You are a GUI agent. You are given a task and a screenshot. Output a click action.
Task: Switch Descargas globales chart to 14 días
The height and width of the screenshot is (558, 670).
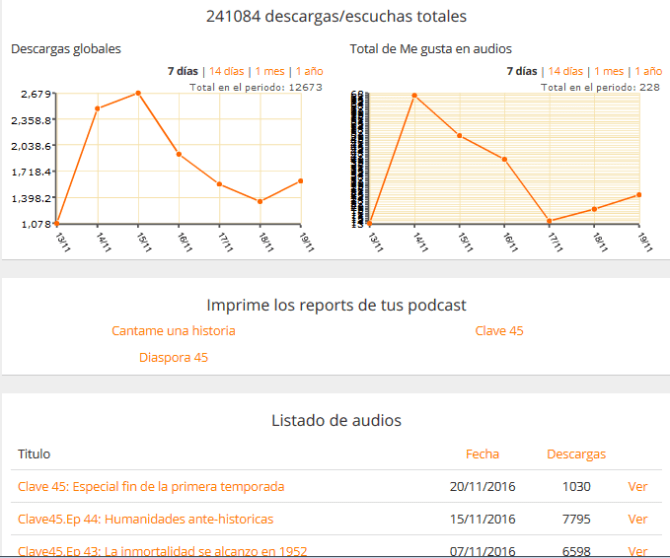226,71
